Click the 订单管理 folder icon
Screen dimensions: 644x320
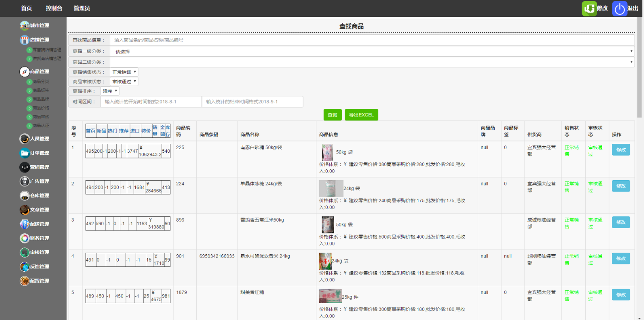[x=25, y=153]
